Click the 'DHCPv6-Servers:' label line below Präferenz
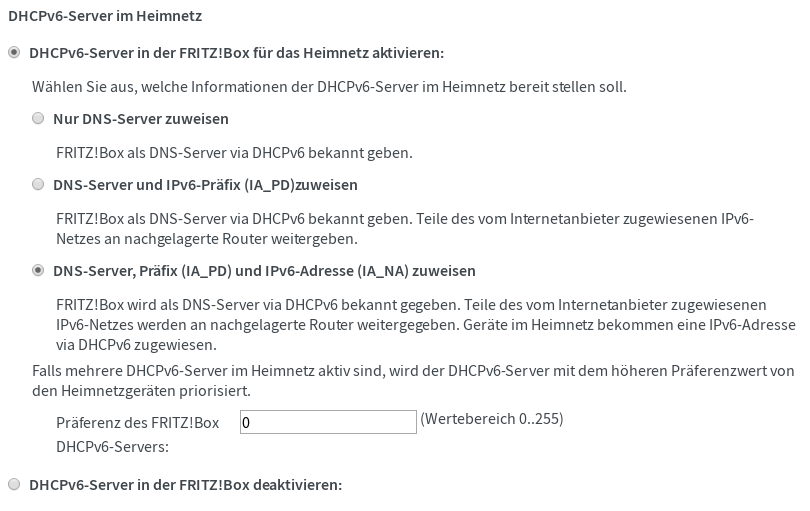Image resolution: width=810 pixels, height=511 pixels. click(112, 447)
